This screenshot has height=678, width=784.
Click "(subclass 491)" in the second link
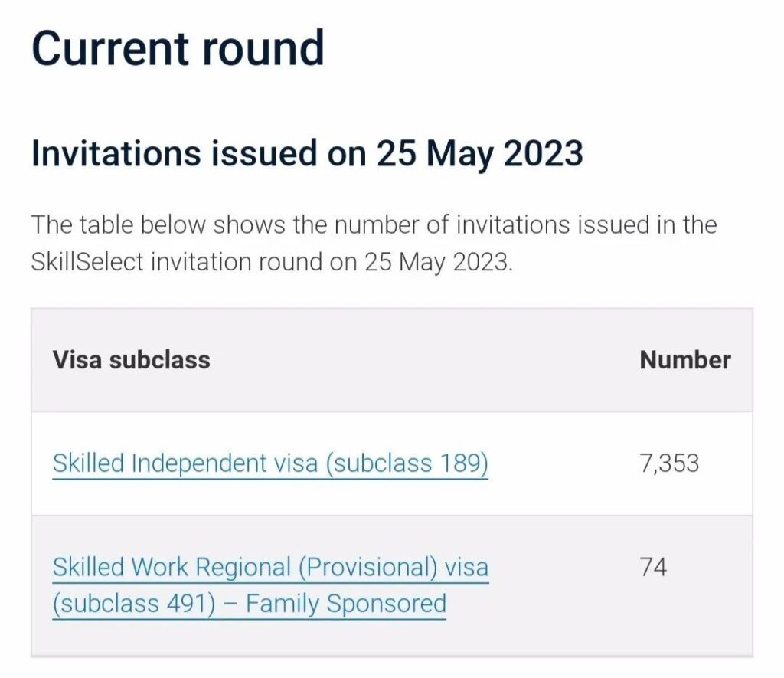point(132,603)
